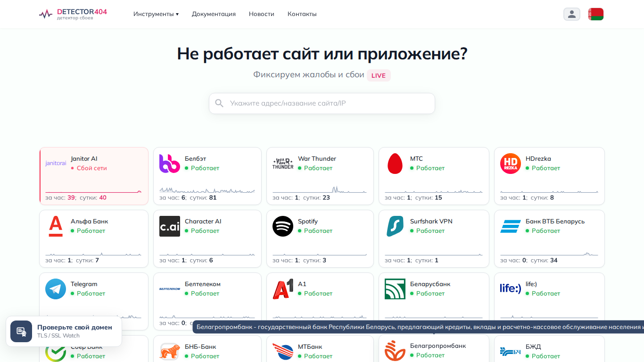Screen dimensions: 644x362
Task: Open the Telegram paper plane icon
Action: 56,289
